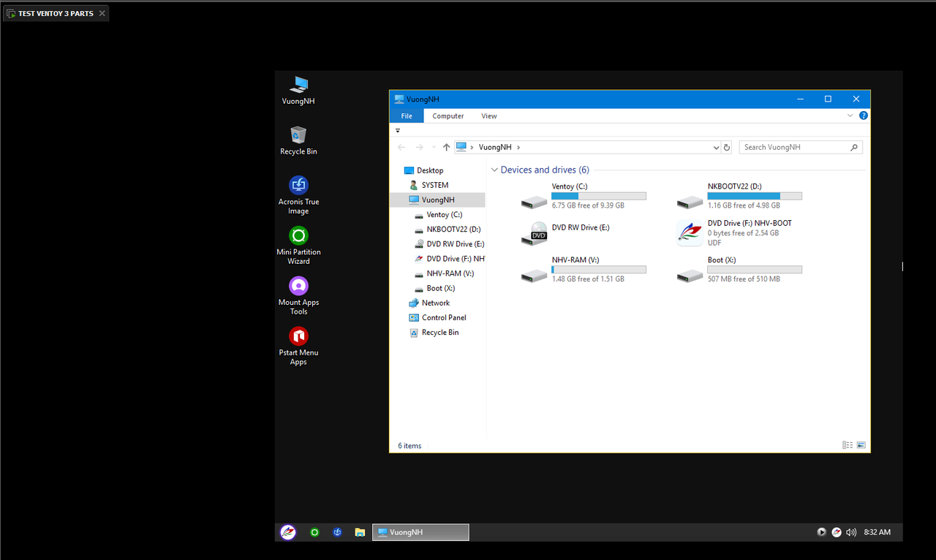Image resolution: width=936 pixels, height=560 pixels.
Task: Click the Forward navigation arrow
Action: tap(419, 147)
